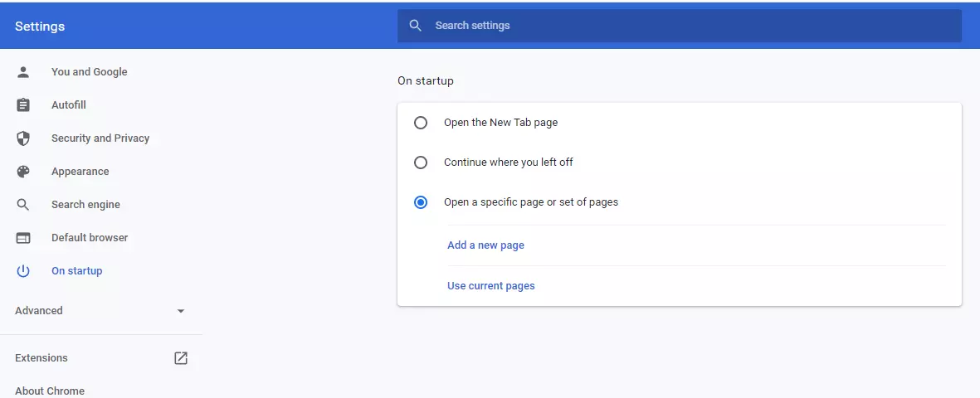Click the Add a new page link
The width and height of the screenshot is (980, 398).
[485, 245]
